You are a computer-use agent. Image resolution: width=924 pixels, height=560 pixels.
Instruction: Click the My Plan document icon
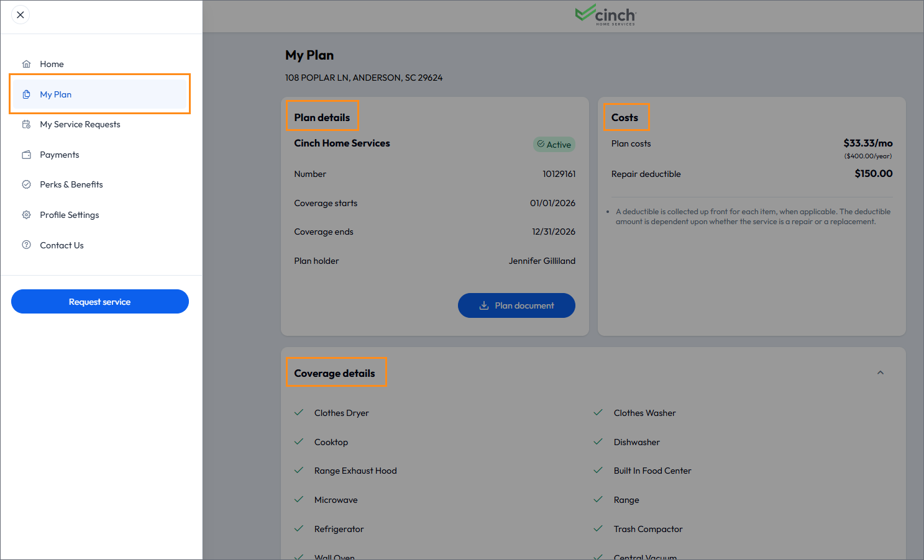[x=26, y=94]
